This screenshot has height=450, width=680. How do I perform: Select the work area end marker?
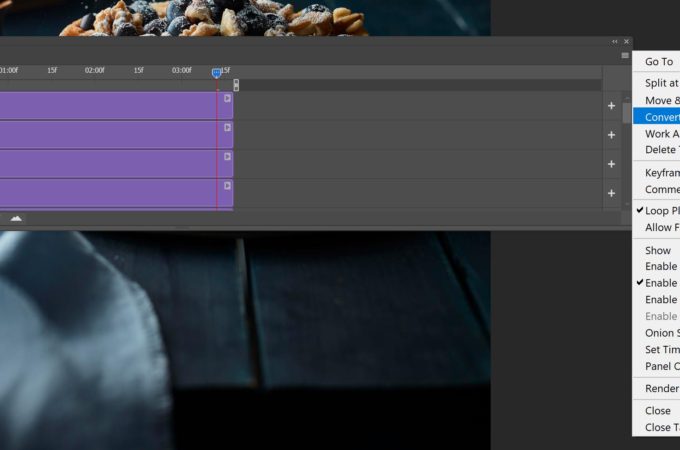pos(236,85)
